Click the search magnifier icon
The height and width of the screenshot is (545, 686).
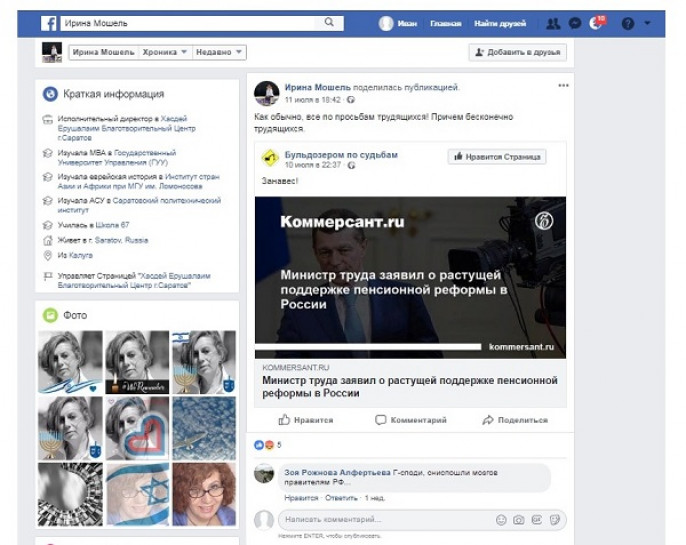tap(329, 23)
